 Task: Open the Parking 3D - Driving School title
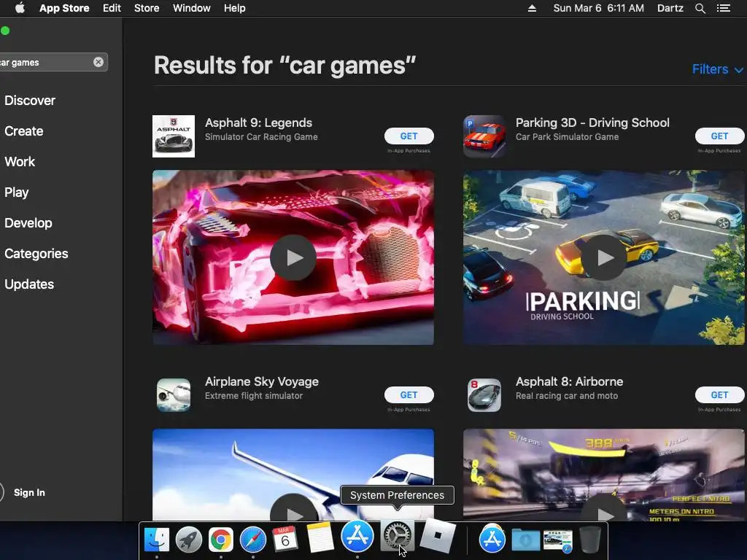coord(592,122)
